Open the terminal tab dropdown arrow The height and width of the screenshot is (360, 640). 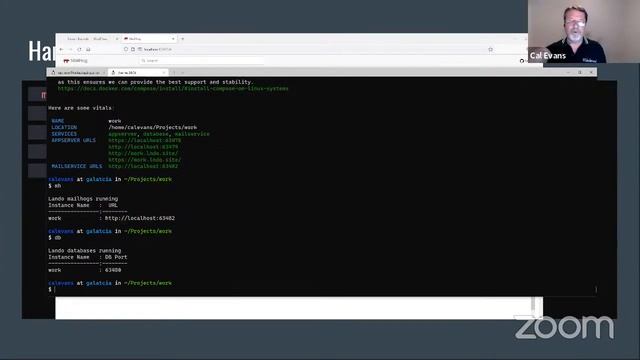(x=182, y=73)
